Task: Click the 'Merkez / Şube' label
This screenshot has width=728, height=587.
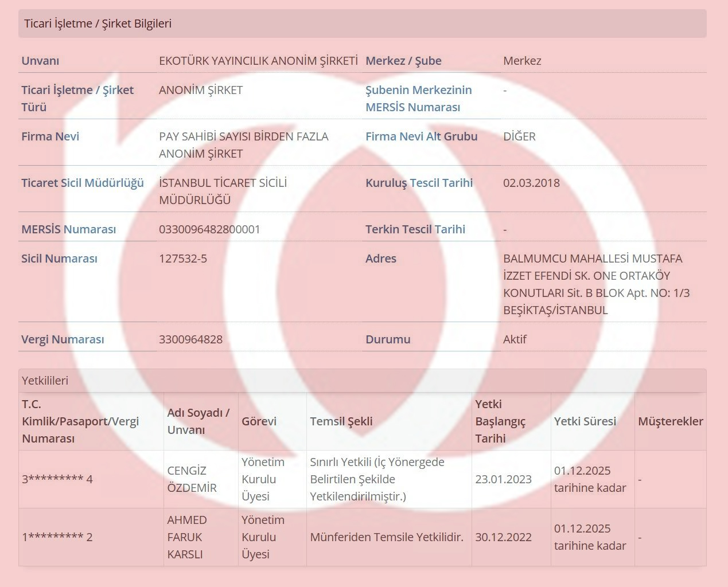Action: click(x=403, y=61)
